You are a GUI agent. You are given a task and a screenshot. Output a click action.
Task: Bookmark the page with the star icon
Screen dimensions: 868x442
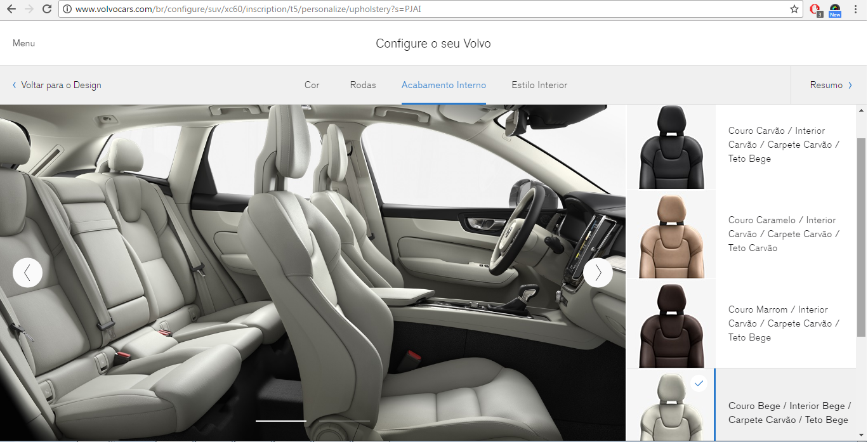tap(794, 9)
